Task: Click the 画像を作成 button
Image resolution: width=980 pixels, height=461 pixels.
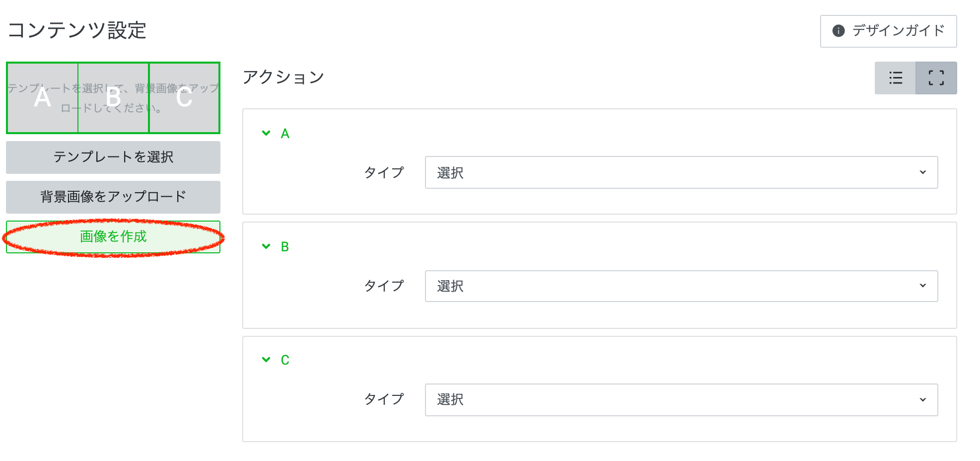Action: [x=113, y=236]
